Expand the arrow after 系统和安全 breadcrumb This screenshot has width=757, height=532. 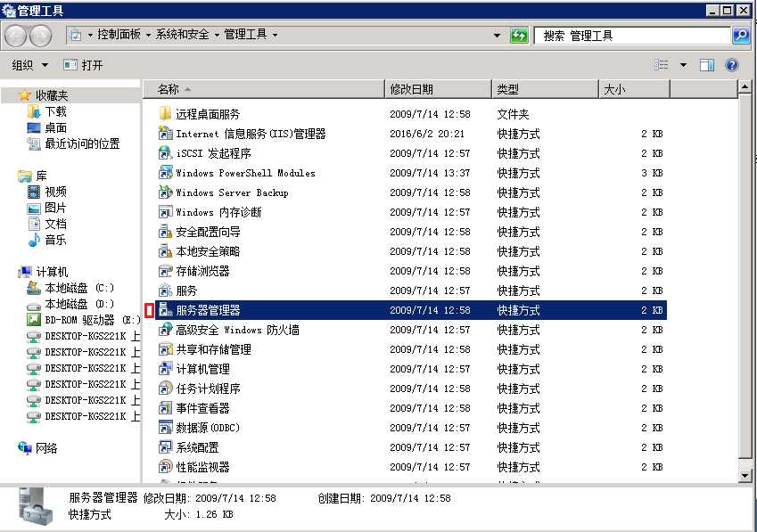click(217, 35)
